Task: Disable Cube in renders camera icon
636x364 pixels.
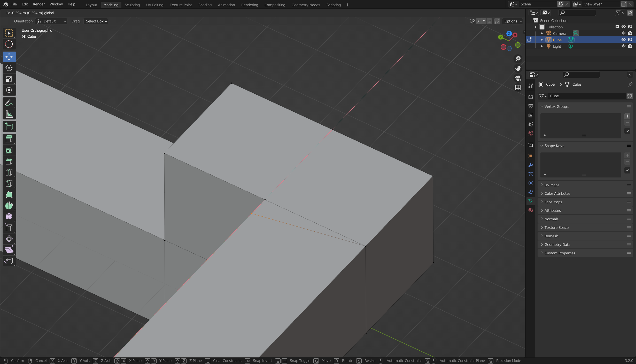Action: coord(630,40)
